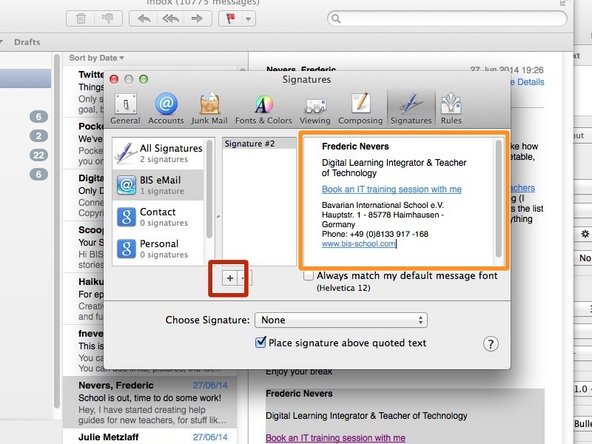Click the unread count badge showing 22

(39, 155)
